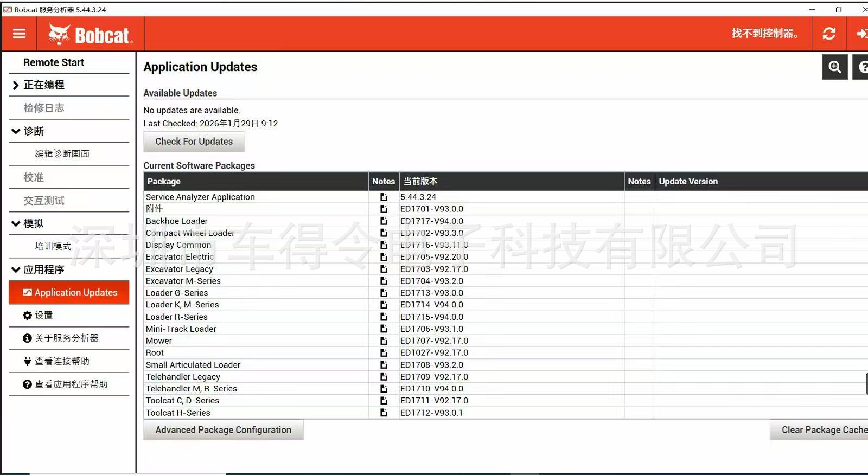Open Remote Start in sidebar
The height and width of the screenshot is (475, 868).
pos(54,62)
